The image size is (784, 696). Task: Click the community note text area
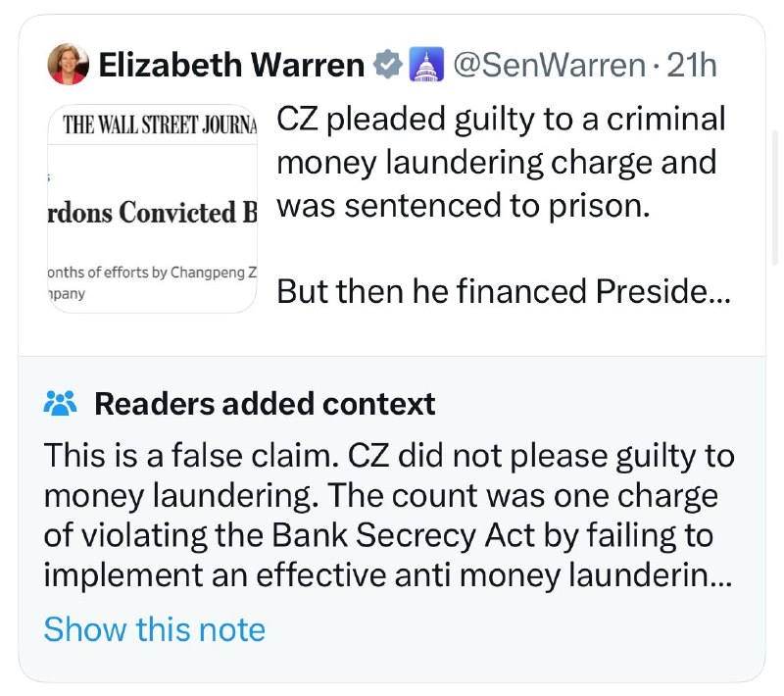(389, 515)
